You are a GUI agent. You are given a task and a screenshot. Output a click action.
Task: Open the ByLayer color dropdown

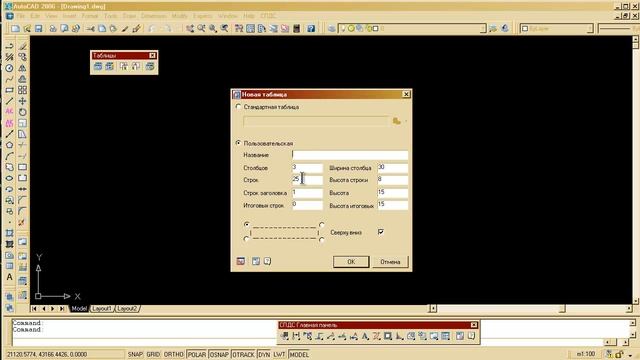[x=590, y=29]
